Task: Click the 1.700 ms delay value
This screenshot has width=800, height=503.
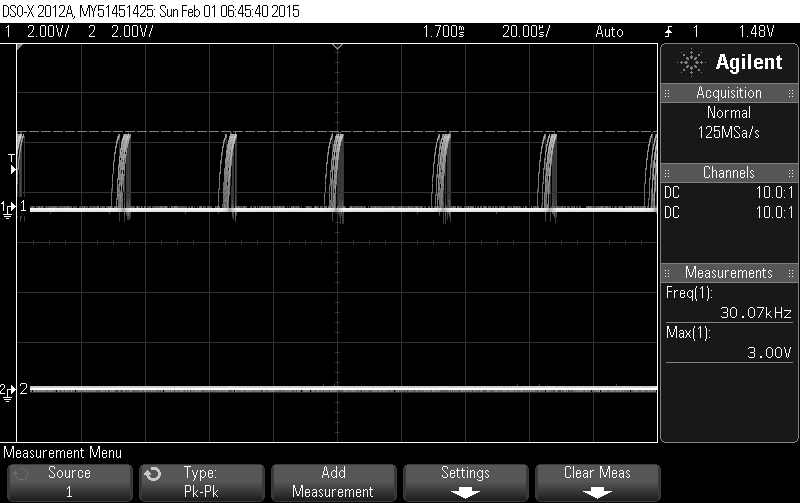Action: (x=443, y=32)
